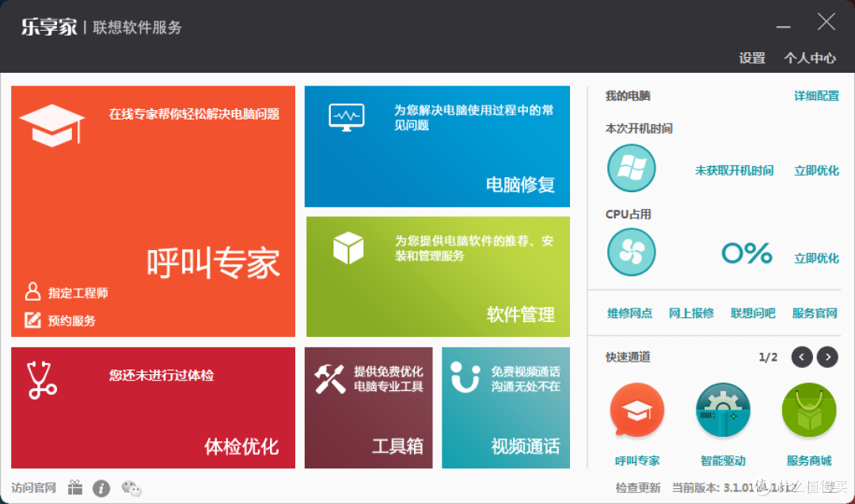Open 个人中心 in the header
The height and width of the screenshot is (504, 855).
pyautogui.click(x=810, y=58)
